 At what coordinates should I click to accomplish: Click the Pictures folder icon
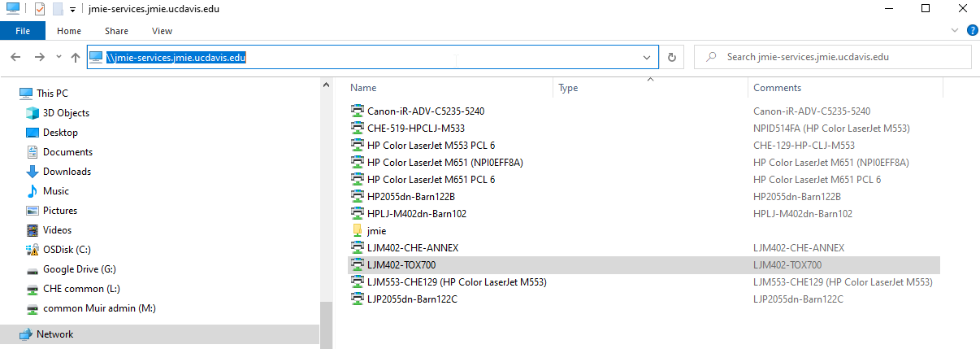point(33,211)
